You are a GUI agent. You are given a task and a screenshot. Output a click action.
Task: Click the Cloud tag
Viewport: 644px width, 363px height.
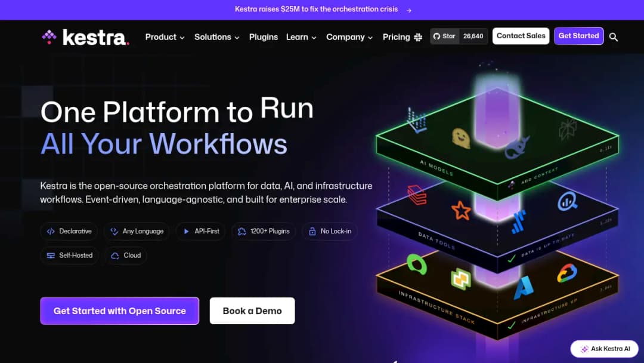pyautogui.click(x=126, y=256)
